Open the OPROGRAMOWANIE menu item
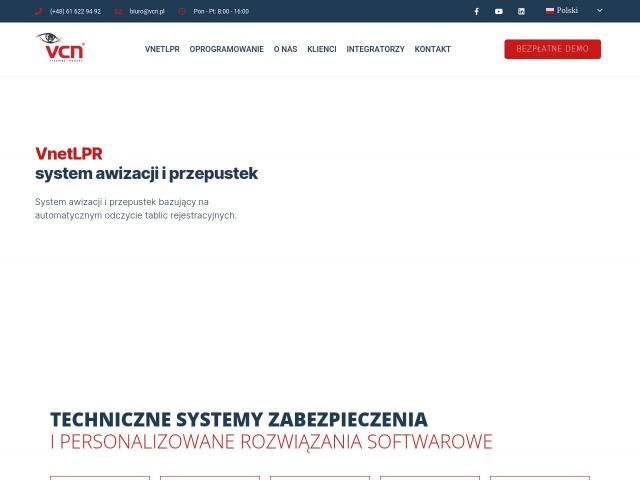 [x=227, y=49]
